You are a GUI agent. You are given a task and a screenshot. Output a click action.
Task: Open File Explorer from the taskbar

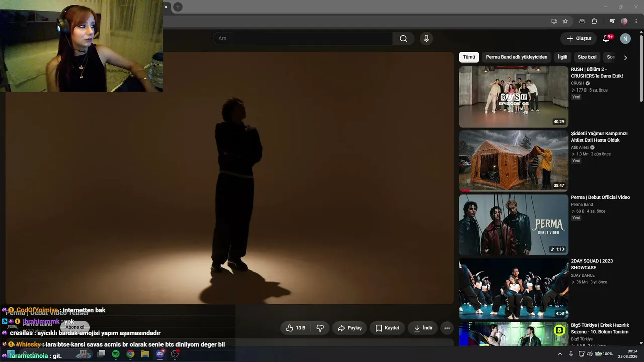(x=145, y=354)
